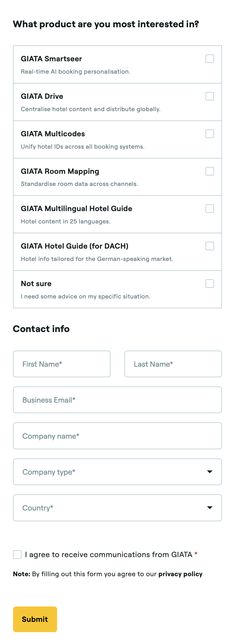234x644 pixels.
Task: Click the Country dropdown arrow icon
Action: click(210, 507)
